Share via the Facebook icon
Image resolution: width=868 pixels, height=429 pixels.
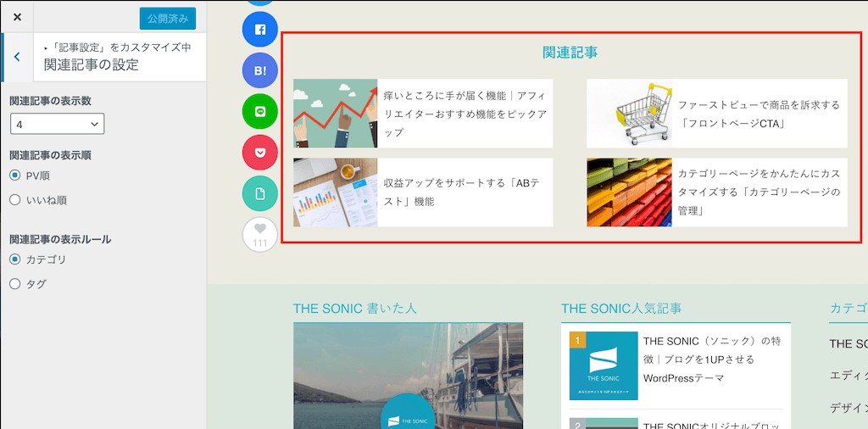click(259, 30)
